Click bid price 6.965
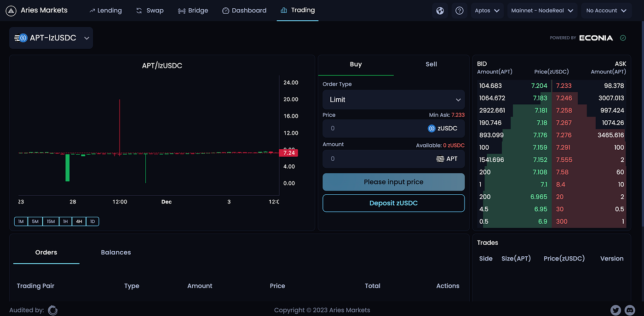The height and width of the screenshot is (316, 644). [539, 197]
